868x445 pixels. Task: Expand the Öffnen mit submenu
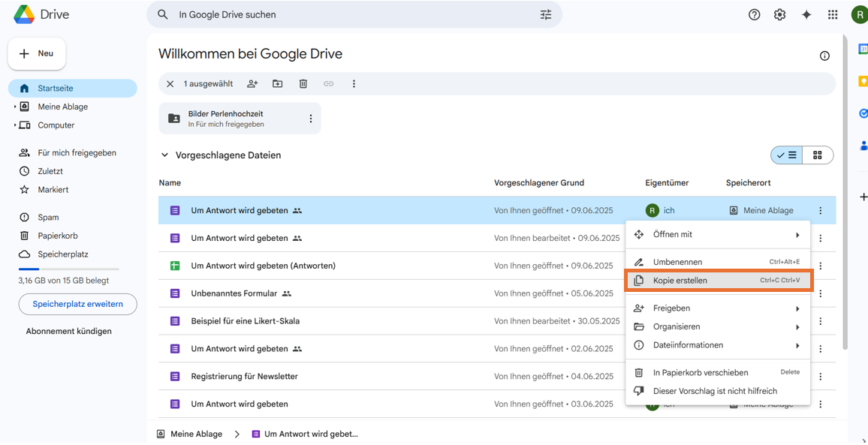click(x=797, y=235)
